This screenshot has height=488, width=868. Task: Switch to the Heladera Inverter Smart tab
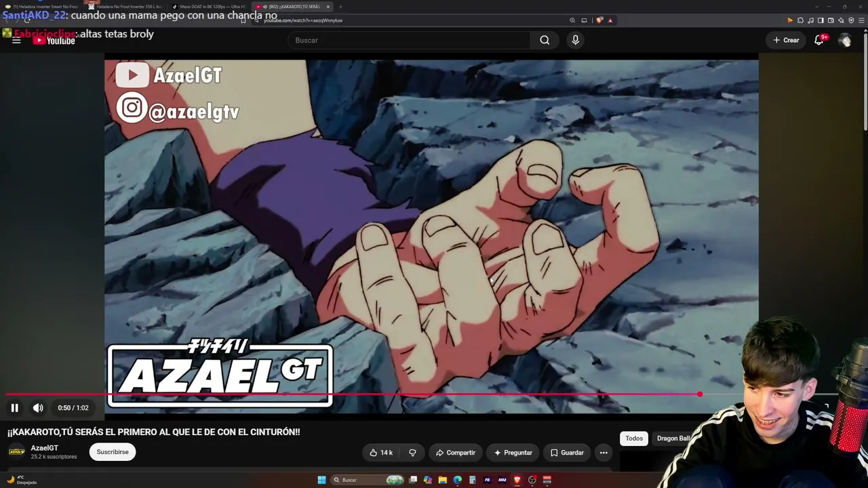[x=42, y=7]
